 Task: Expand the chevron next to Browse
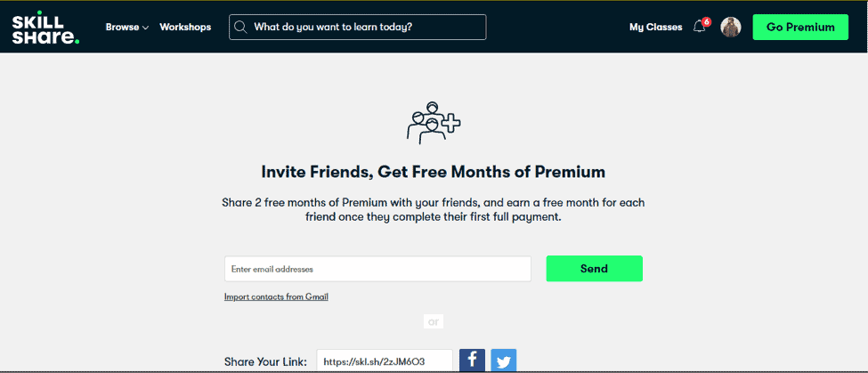(x=146, y=28)
